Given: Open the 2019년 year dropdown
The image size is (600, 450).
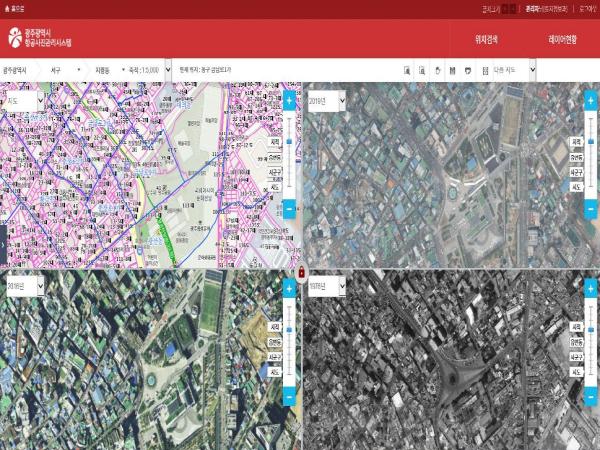Looking at the screenshot, I should 325,101.
